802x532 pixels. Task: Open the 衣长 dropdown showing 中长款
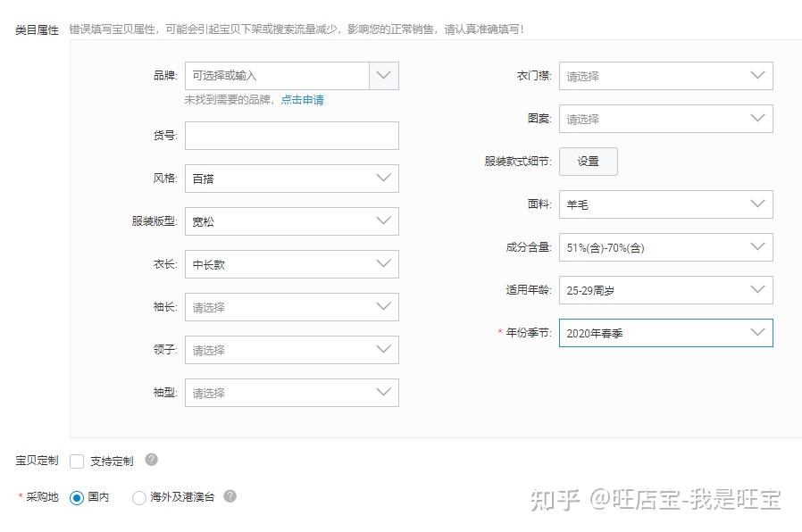pyautogui.click(x=291, y=264)
